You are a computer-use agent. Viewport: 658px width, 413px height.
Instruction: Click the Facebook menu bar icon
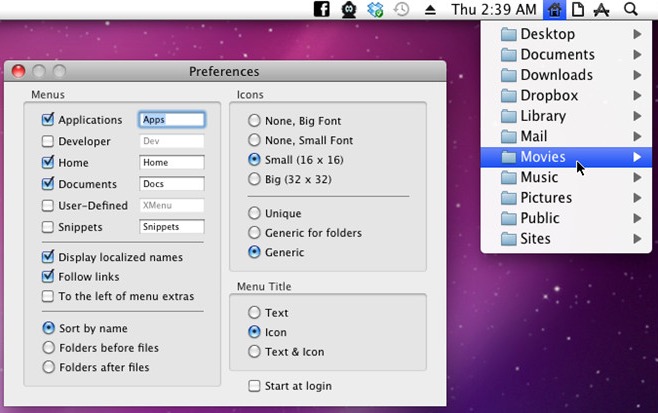(321, 9)
